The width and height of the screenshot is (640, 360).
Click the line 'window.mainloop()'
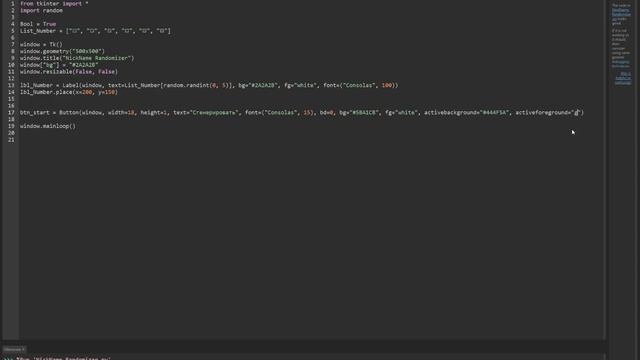48,126
